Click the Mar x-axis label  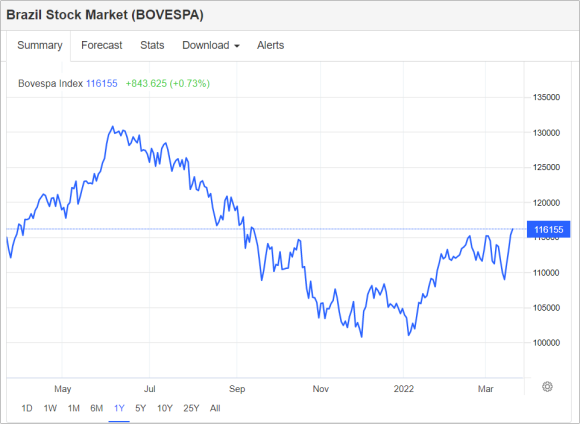(x=486, y=389)
